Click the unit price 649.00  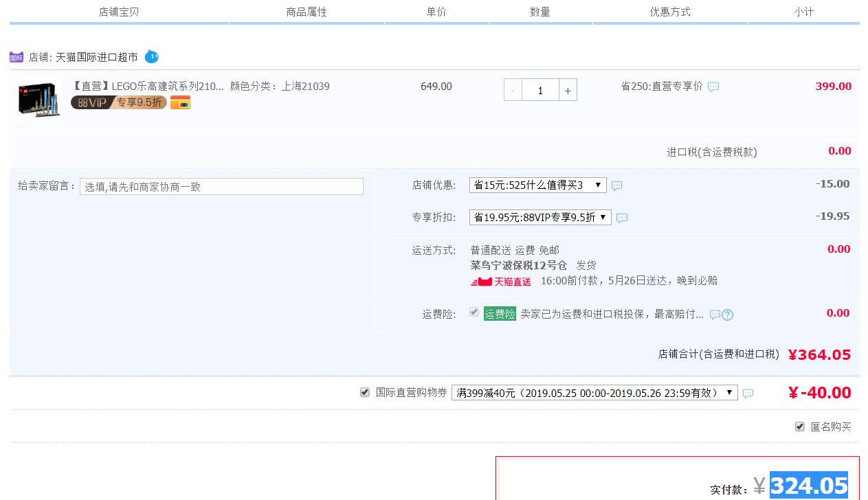(436, 86)
